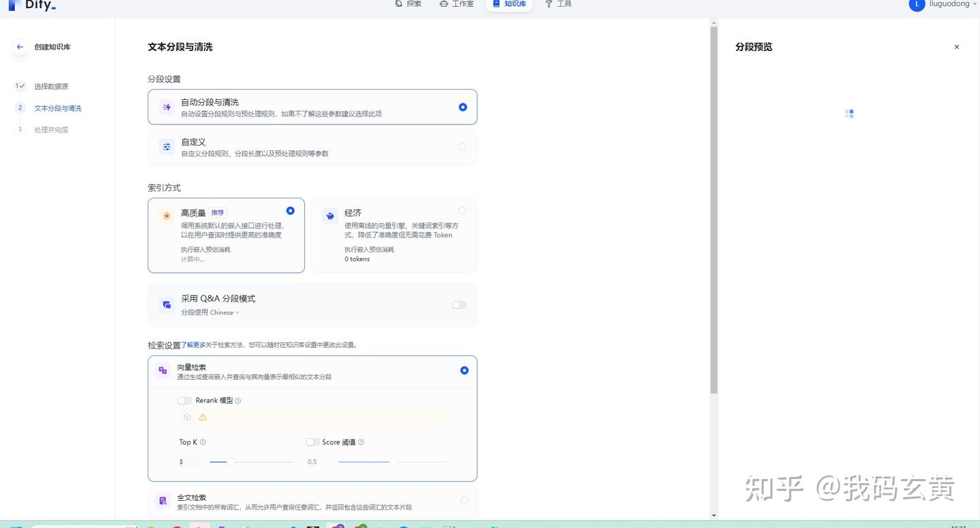The image size is (980, 528).
Task: Open the 了解更多 retrieval settings link
Action: coord(195,345)
